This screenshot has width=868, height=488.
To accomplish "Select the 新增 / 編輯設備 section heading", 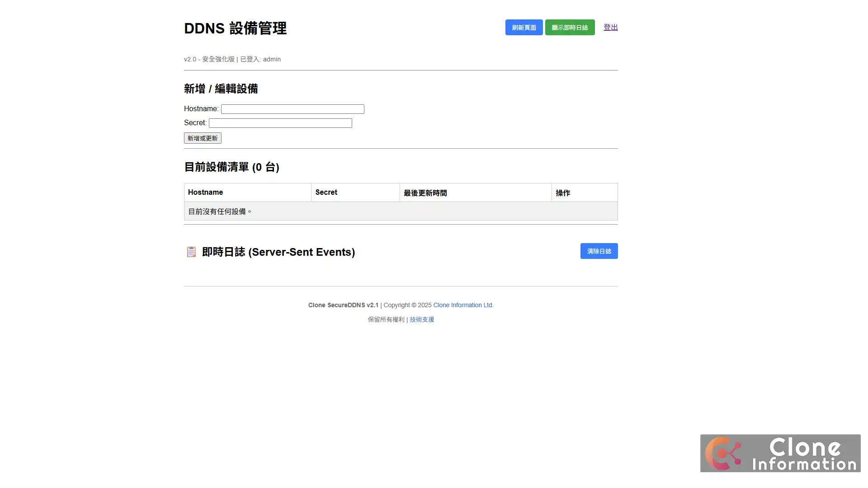I will (221, 89).
